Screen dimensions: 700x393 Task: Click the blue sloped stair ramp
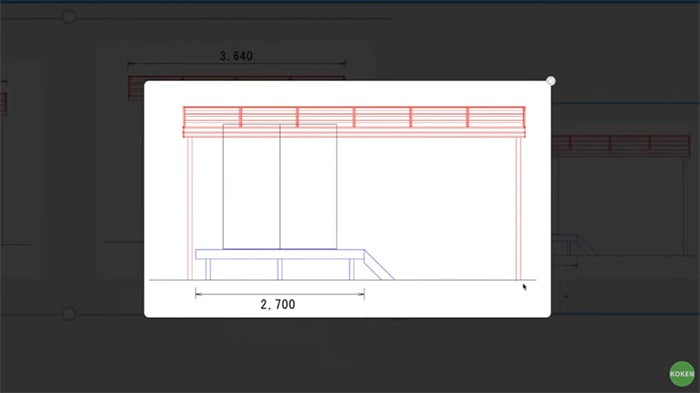[x=379, y=265]
